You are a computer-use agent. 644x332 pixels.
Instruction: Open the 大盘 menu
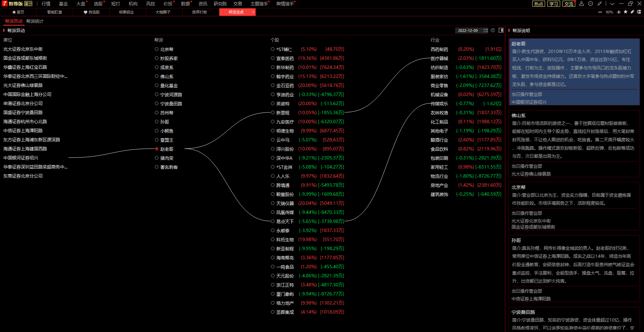tap(81, 4)
